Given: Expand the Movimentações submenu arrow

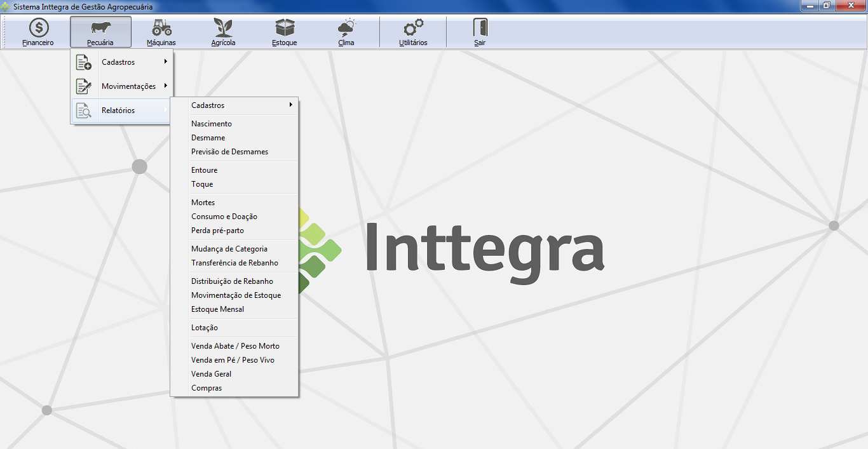Looking at the screenshot, I should [165, 86].
